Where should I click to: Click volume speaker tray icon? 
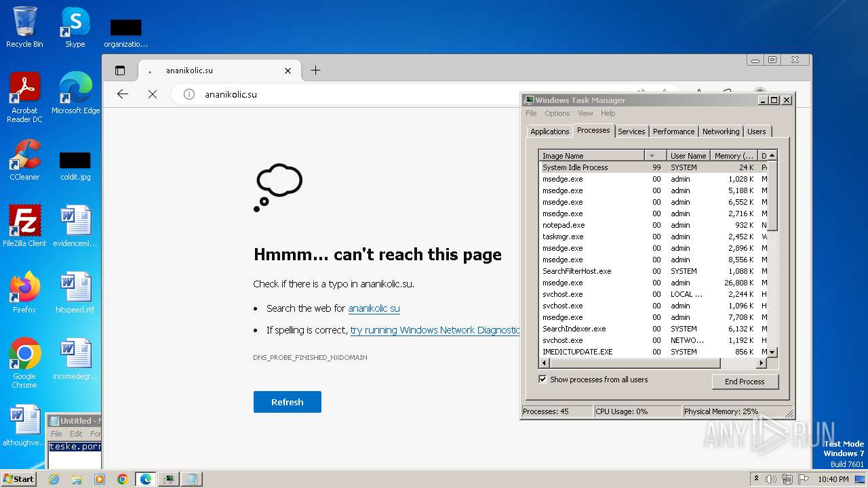click(770, 479)
